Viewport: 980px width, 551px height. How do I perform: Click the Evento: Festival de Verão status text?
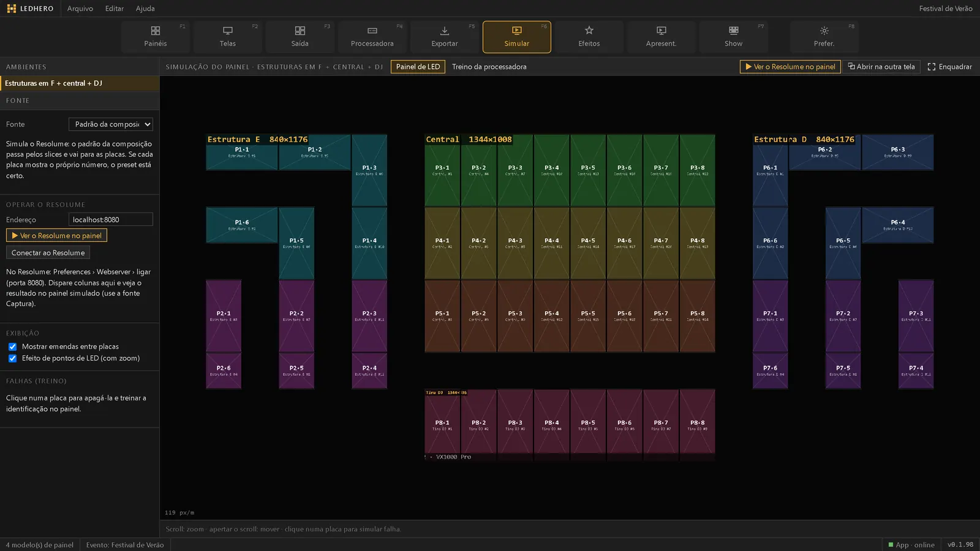point(125,545)
